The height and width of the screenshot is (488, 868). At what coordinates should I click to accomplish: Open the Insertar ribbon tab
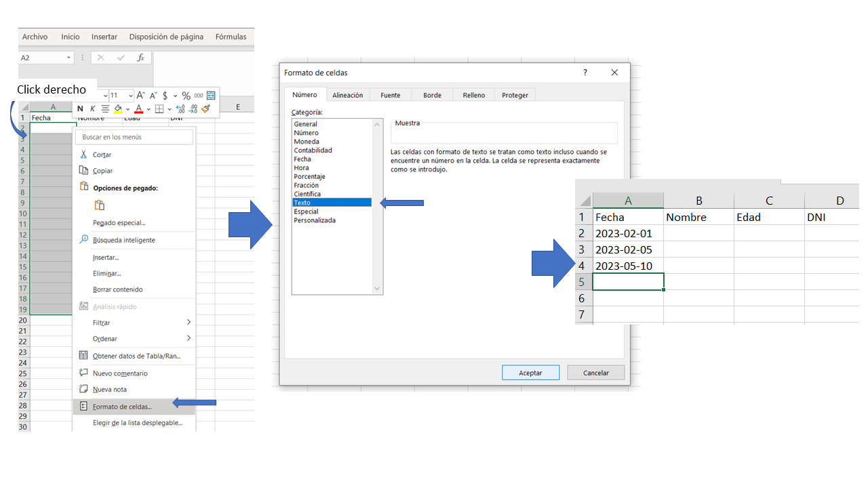pos(104,37)
